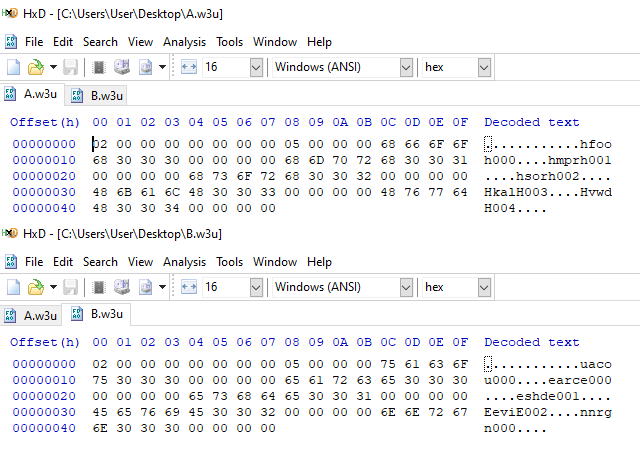Click decoded text 'uaco' in B.w3u first row
Viewport: 640px width, 455px height.
(x=596, y=364)
